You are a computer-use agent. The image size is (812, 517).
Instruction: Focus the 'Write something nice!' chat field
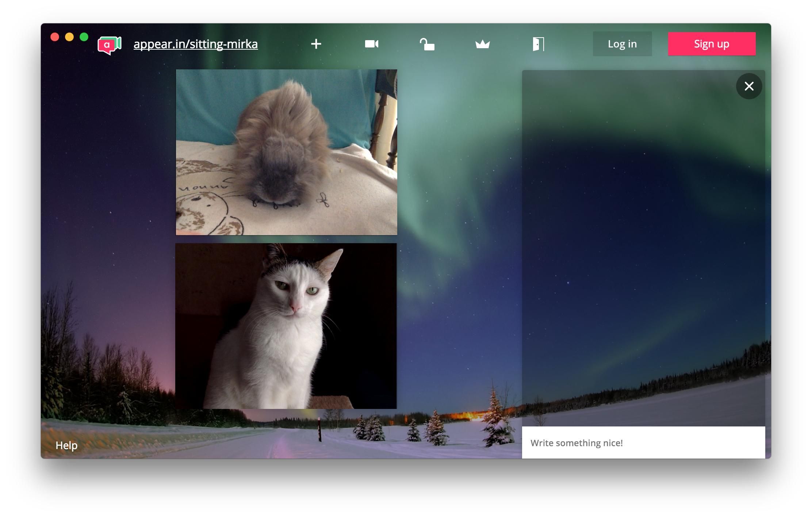pos(643,443)
